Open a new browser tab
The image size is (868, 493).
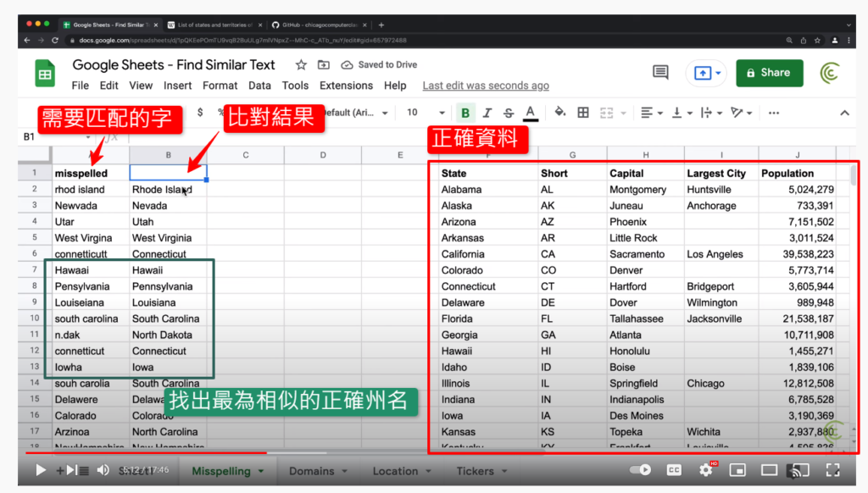pyautogui.click(x=381, y=25)
